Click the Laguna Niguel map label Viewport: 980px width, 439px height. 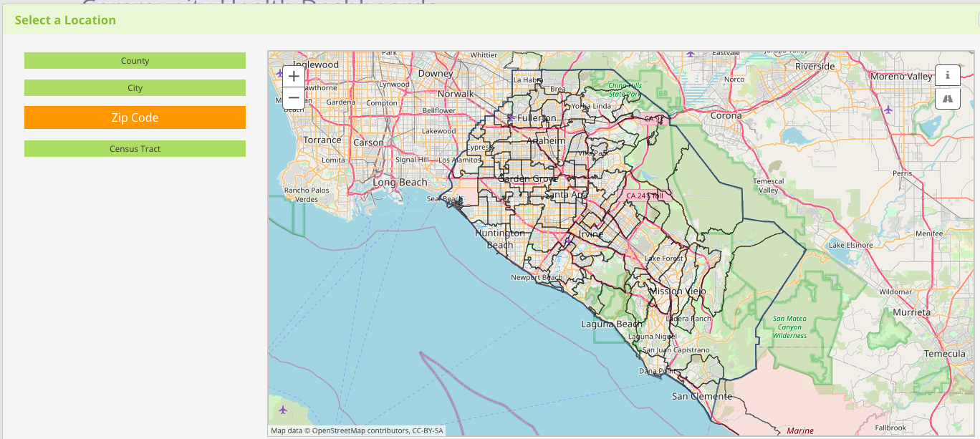[x=652, y=336]
